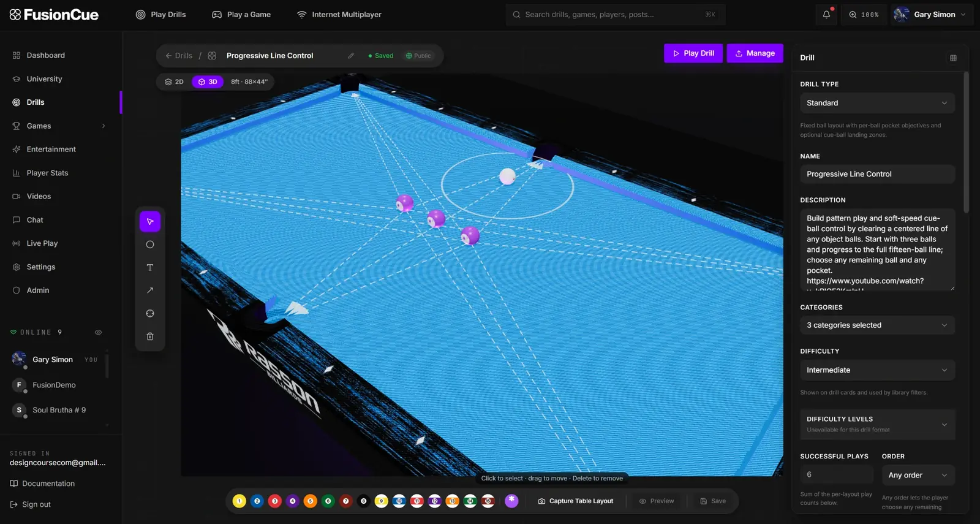The width and height of the screenshot is (980, 524).
Task: Switch the table view to 2D
Action: [174, 82]
